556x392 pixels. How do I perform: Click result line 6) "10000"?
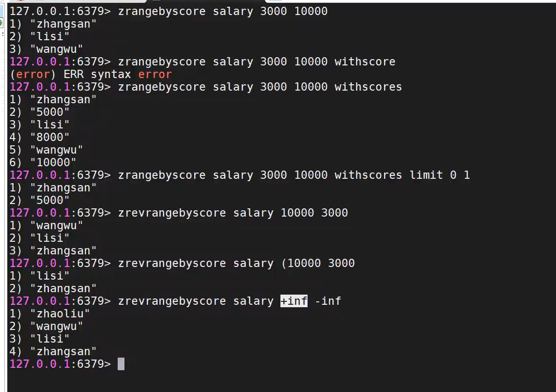(53, 162)
